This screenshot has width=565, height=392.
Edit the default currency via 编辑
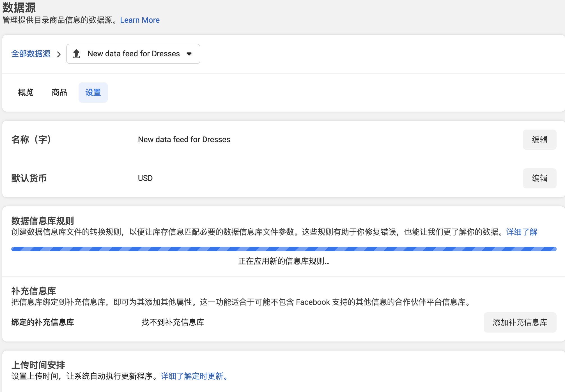tap(539, 178)
